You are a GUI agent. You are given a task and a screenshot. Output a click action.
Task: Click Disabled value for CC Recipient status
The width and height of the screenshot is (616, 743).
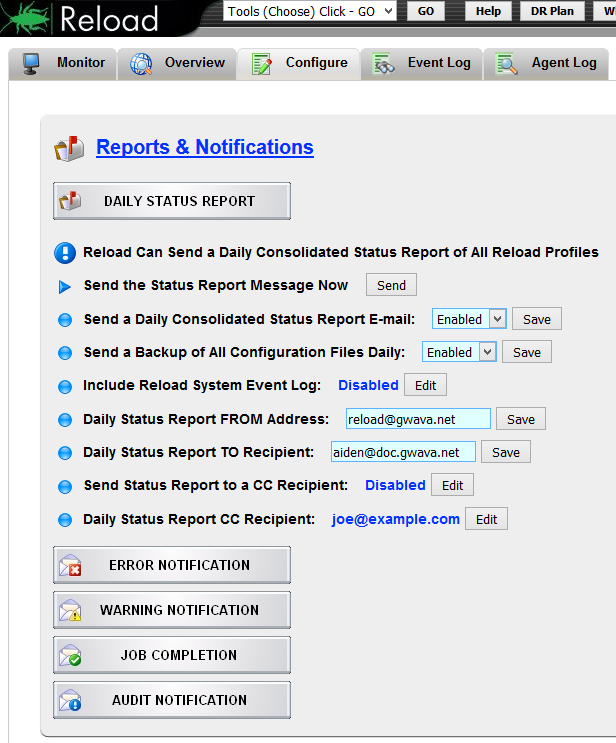click(x=395, y=485)
